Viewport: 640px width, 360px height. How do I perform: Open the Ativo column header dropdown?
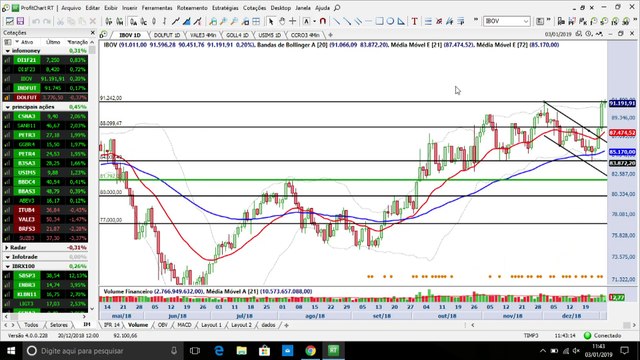[x=17, y=42]
